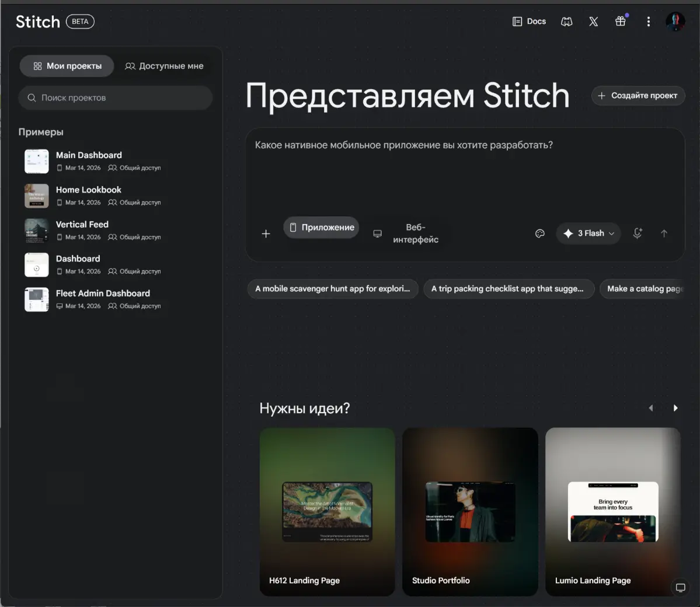Click Общий доступ on Main Dashboard row

click(x=134, y=168)
